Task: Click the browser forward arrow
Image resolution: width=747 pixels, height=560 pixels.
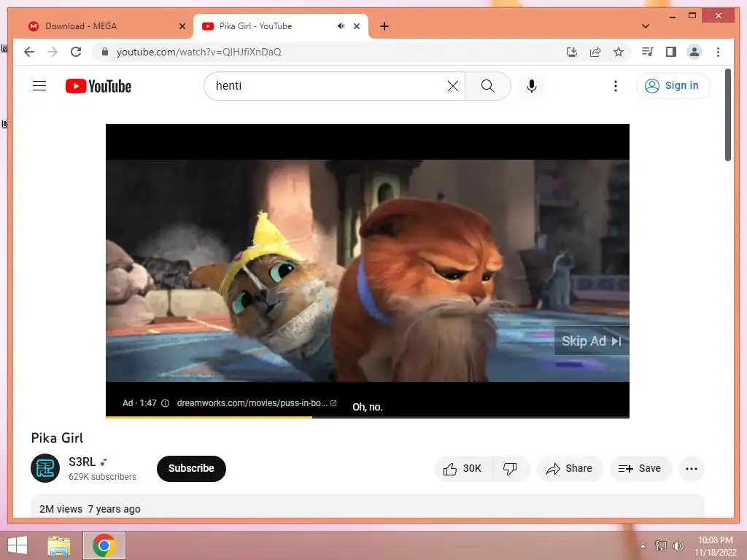Action: click(53, 52)
